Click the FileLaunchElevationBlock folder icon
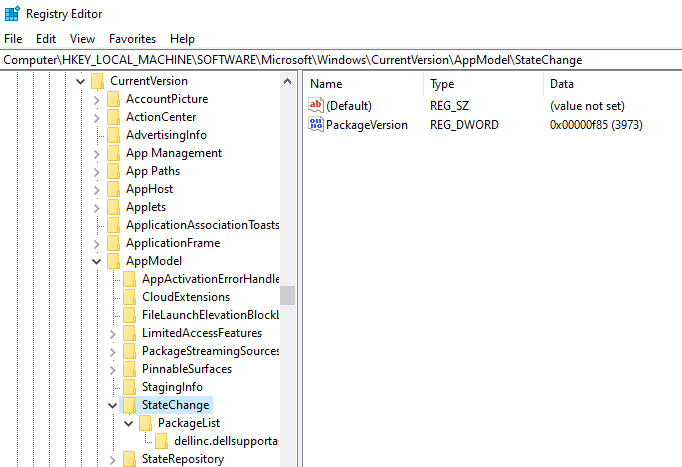Screen dimensions: 682x467 [x=130, y=315]
